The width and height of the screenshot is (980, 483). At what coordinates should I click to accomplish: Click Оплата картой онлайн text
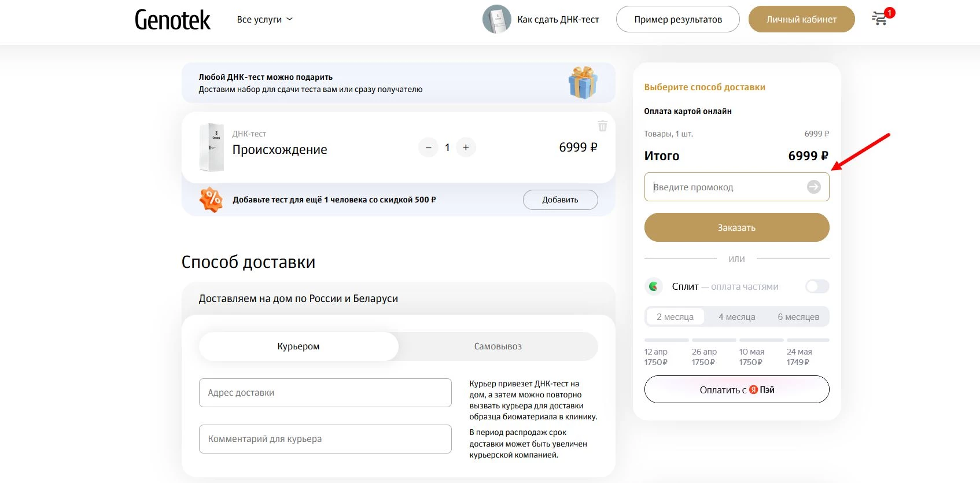tap(688, 111)
